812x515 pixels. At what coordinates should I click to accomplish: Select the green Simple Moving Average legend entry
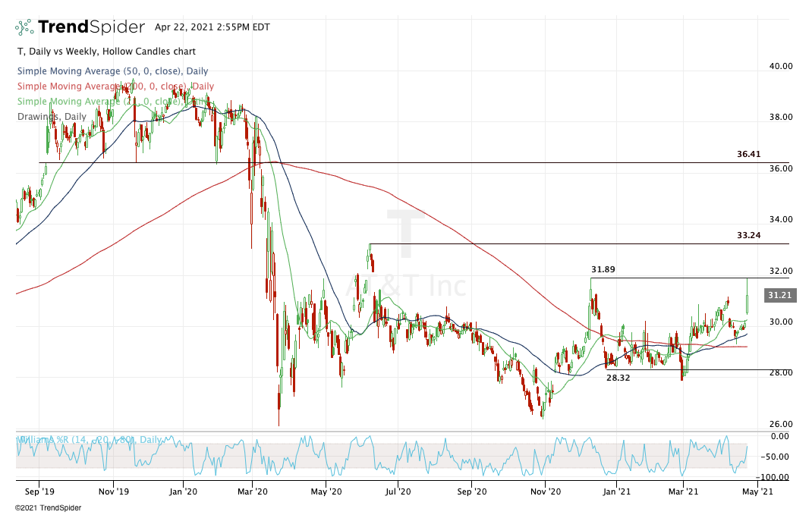tap(113, 101)
